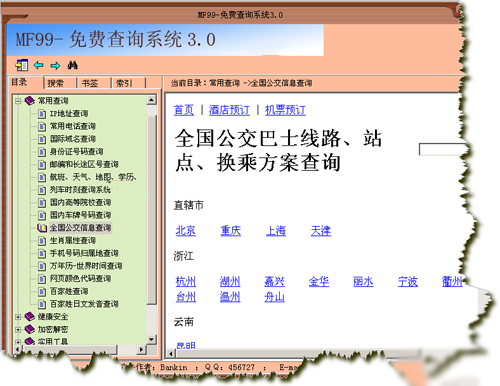The width and height of the screenshot is (500, 386).
Task: Click the page icon beside 常用电话查询
Action: 42,127
